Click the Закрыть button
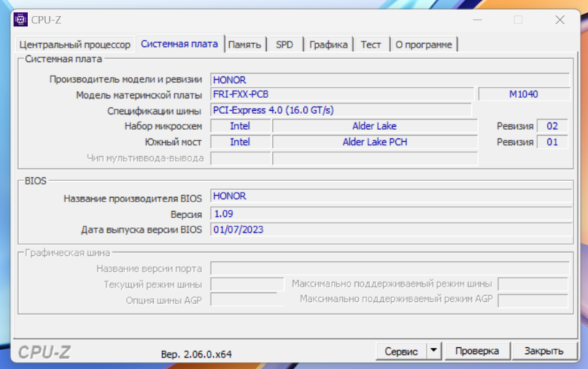 pyautogui.click(x=544, y=351)
